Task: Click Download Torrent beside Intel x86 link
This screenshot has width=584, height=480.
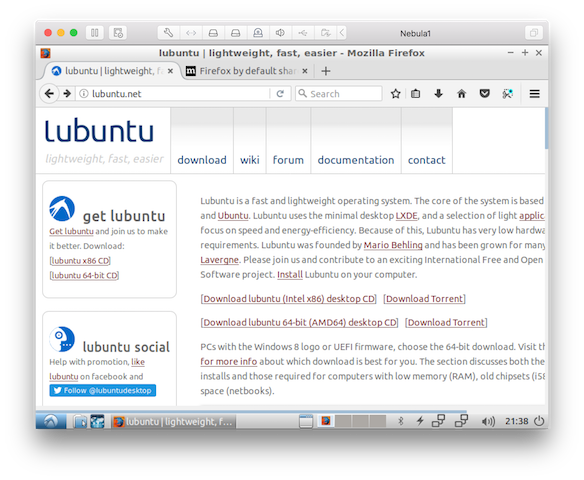Action: click(425, 299)
